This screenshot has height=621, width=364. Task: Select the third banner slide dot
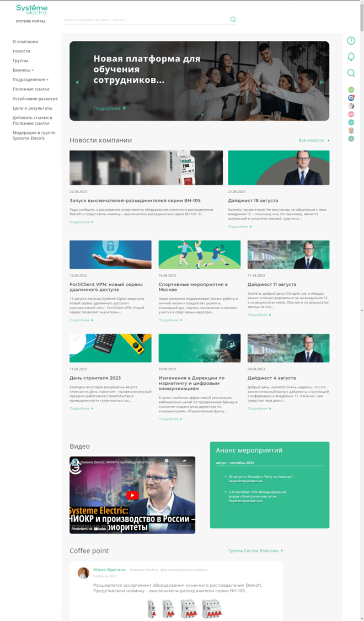coord(202,114)
